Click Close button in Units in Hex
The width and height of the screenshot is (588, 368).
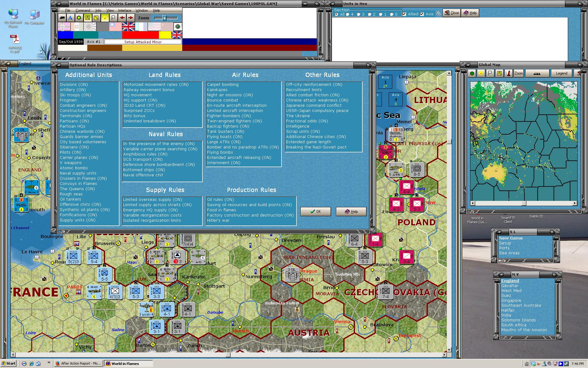(451, 13)
